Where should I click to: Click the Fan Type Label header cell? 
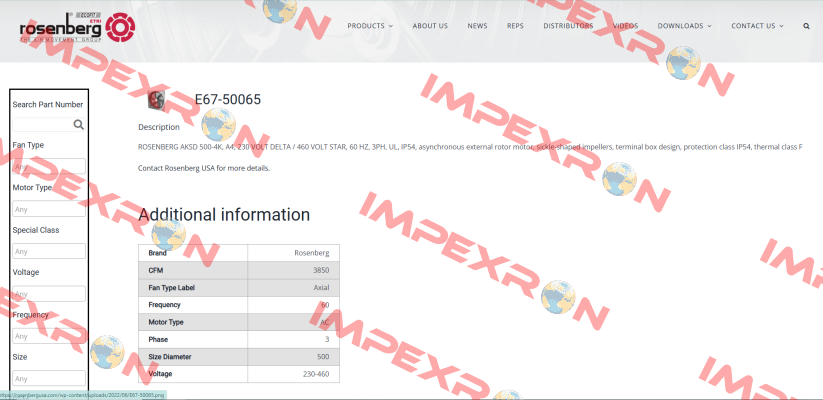click(x=193, y=288)
